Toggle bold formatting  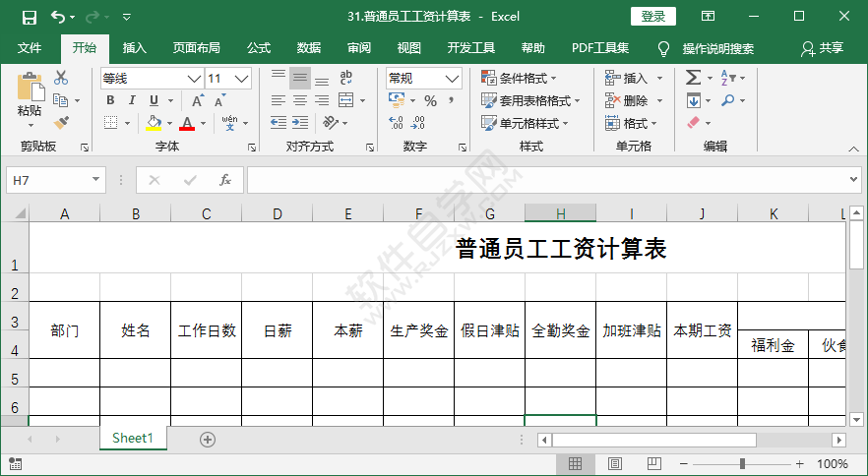[x=110, y=100]
